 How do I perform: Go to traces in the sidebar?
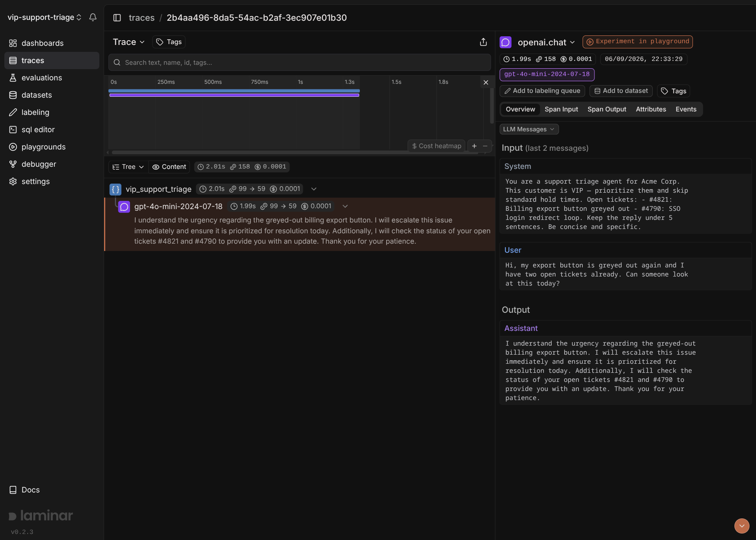point(52,60)
